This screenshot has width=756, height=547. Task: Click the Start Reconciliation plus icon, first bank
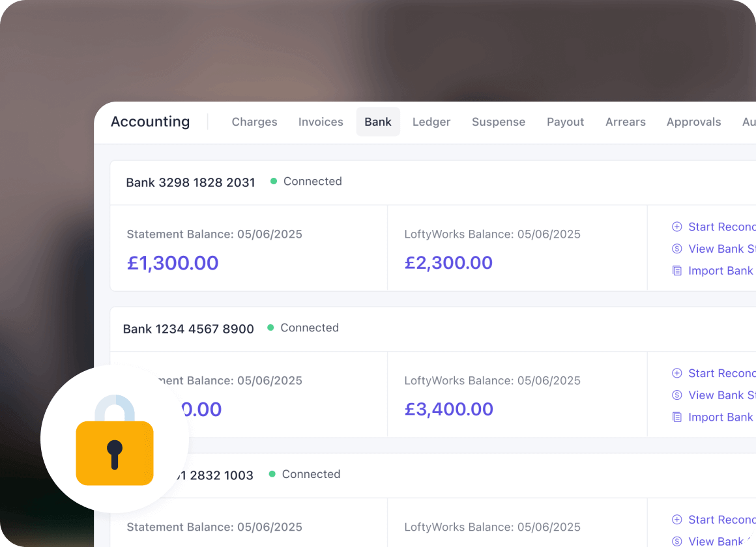click(x=676, y=227)
